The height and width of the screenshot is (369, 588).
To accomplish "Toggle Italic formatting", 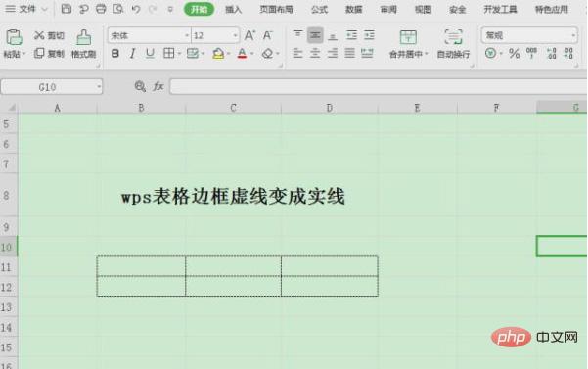I will coord(132,54).
